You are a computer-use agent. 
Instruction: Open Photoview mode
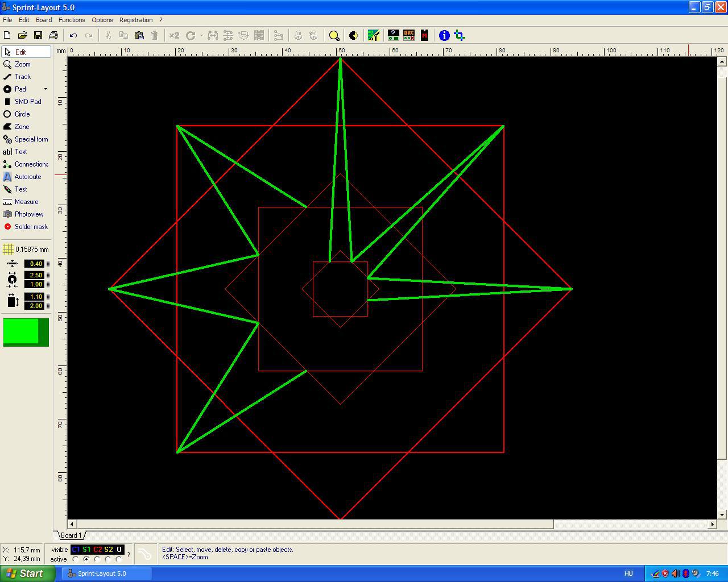click(x=26, y=214)
